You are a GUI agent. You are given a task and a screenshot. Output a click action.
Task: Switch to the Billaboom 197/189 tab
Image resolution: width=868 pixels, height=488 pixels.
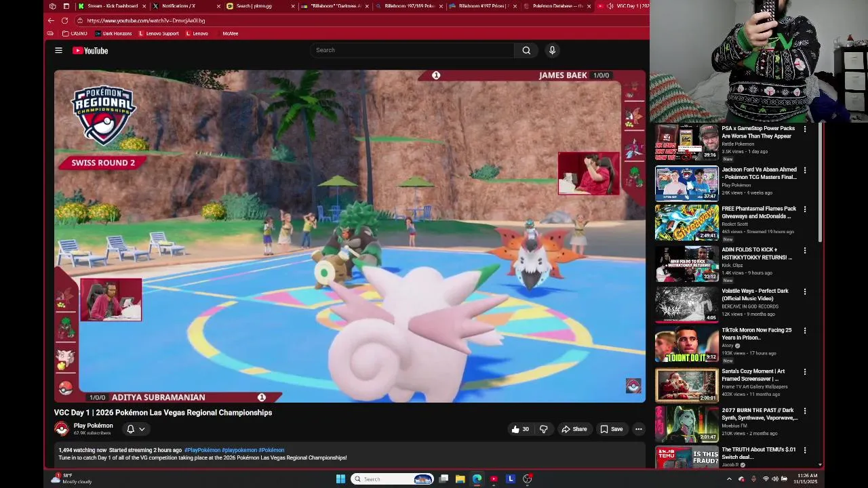pos(410,6)
